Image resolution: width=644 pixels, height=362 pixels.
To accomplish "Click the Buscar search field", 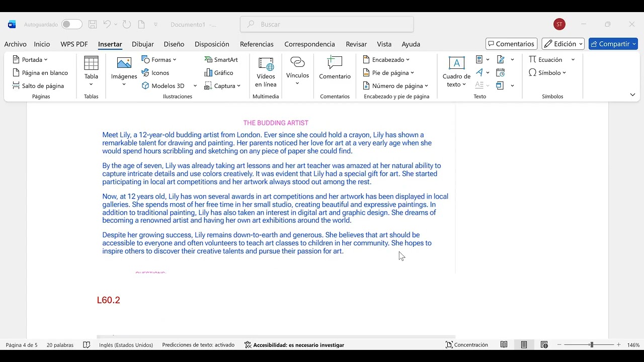I will tap(327, 24).
